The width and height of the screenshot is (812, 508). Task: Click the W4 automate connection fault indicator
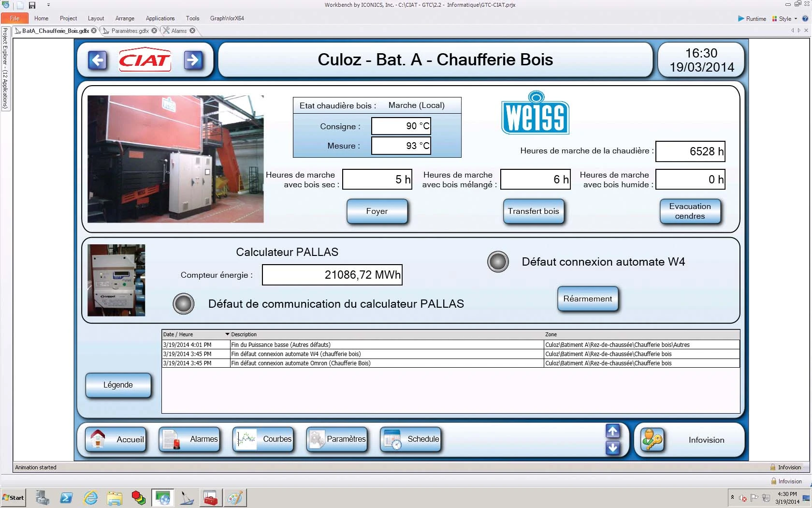click(x=498, y=262)
